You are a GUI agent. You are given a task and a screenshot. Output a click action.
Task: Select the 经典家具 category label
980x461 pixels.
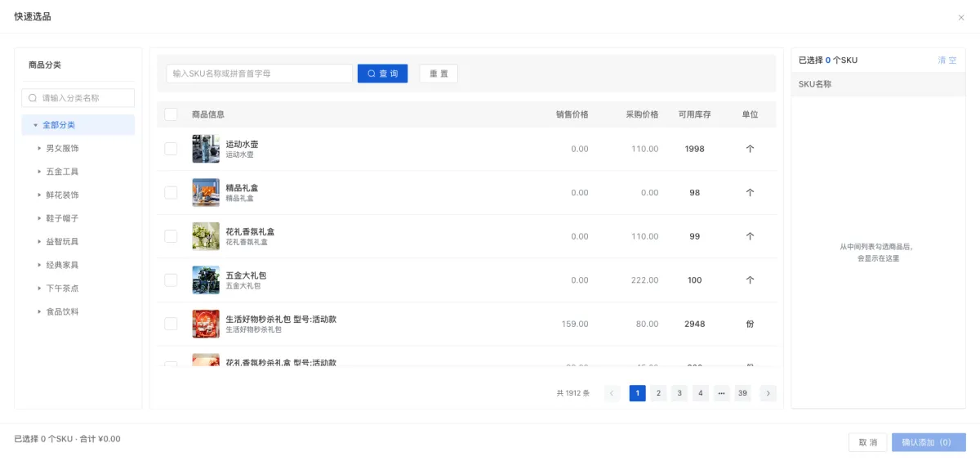coord(62,265)
